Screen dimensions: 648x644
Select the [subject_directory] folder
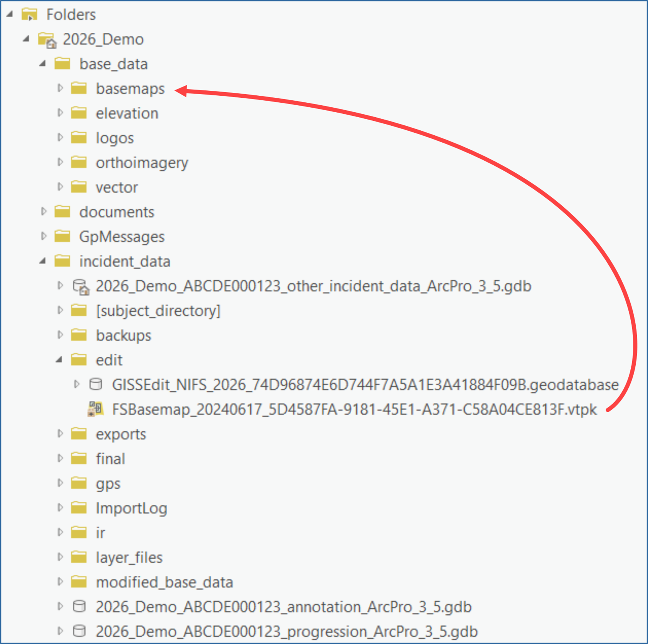tap(158, 311)
